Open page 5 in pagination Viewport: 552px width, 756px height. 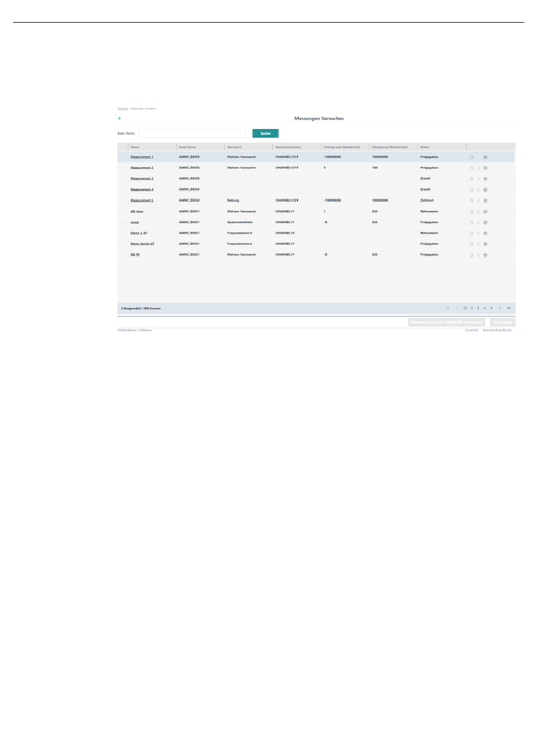(x=491, y=308)
